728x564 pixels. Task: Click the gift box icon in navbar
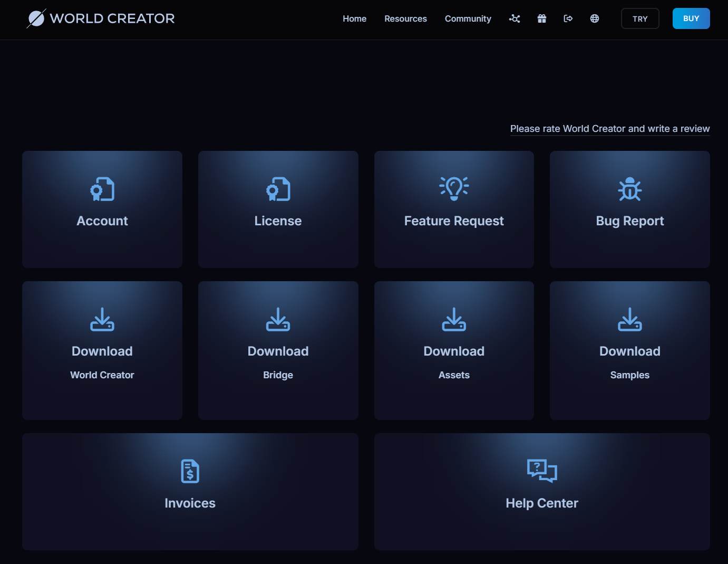coord(542,18)
